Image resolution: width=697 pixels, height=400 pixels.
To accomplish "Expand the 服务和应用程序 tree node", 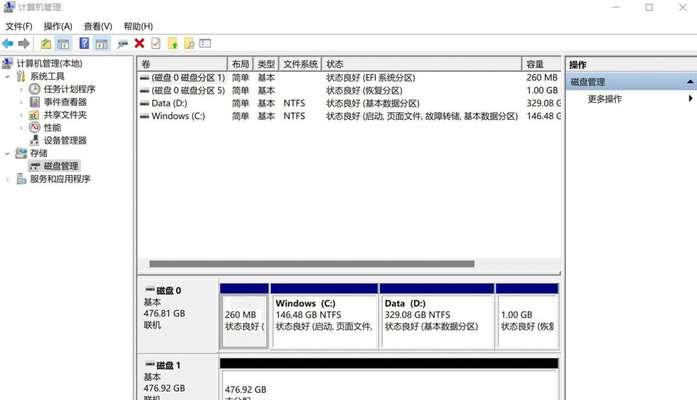I will click(8, 179).
